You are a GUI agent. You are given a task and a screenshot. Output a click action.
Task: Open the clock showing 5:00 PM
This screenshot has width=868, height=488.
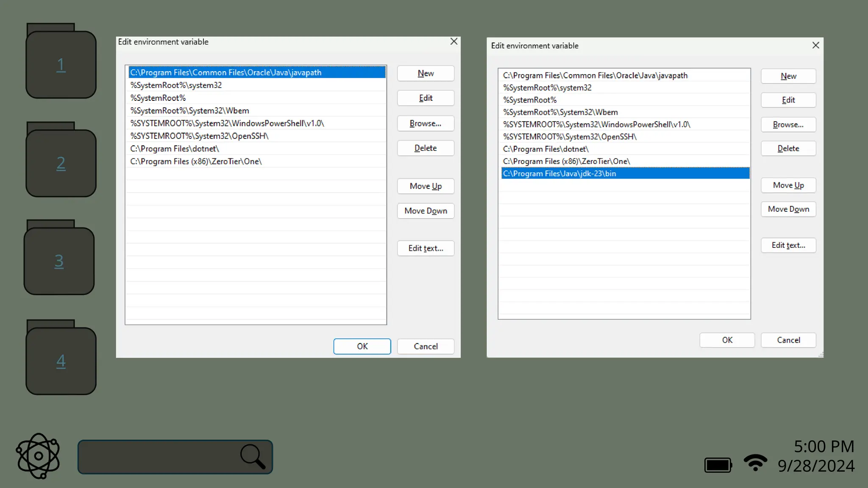[x=823, y=446]
